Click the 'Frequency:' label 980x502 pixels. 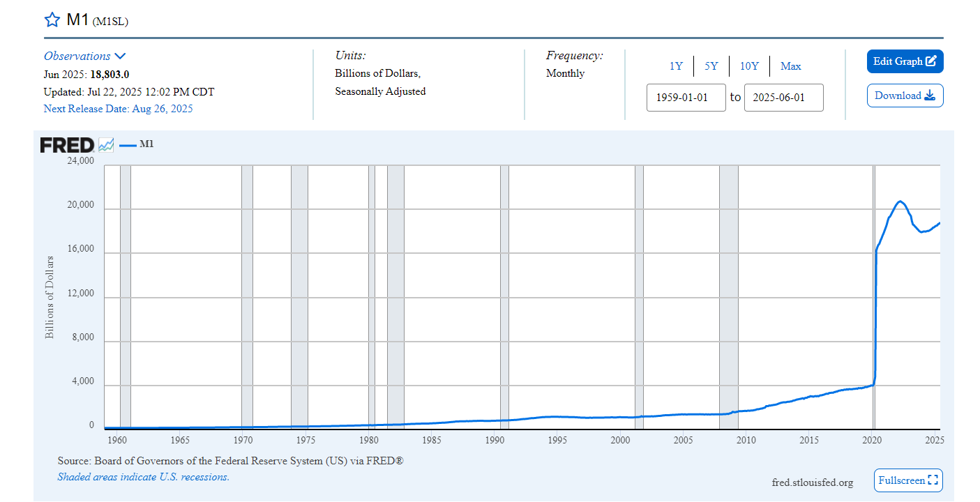click(575, 56)
